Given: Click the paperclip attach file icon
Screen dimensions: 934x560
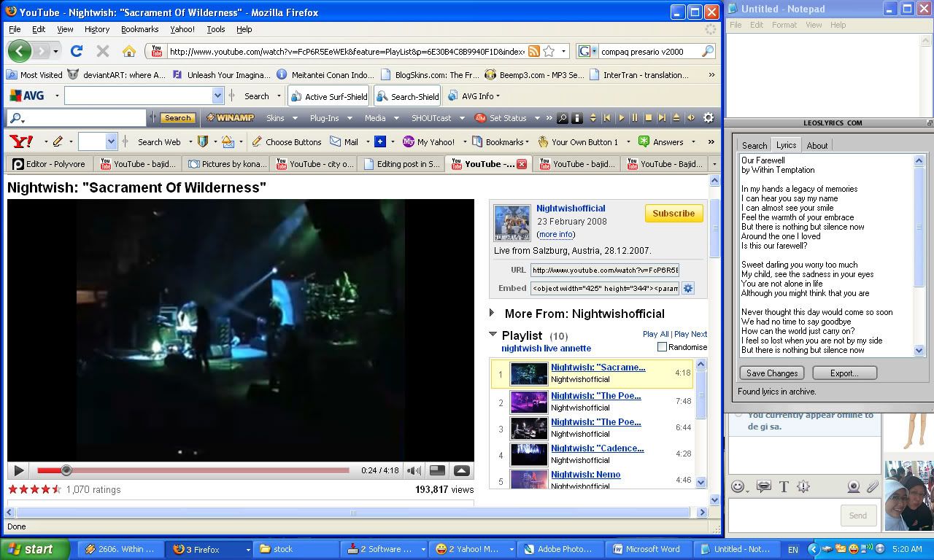Looking at the screenshot, I should (x=873, y=486).
